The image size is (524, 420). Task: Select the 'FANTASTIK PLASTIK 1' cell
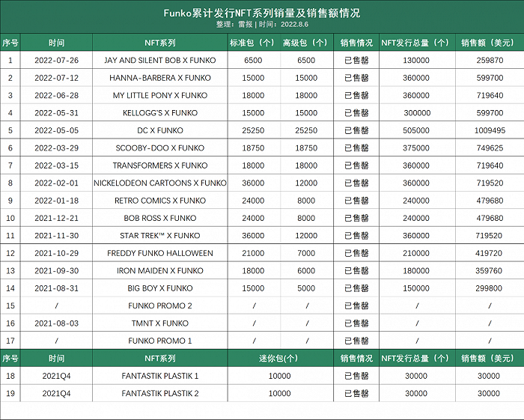point(160,376)
